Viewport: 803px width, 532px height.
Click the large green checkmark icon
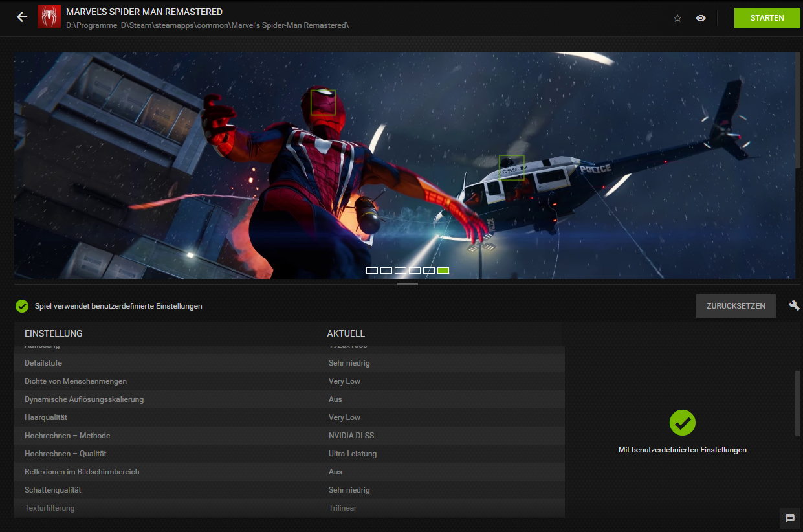683,423
